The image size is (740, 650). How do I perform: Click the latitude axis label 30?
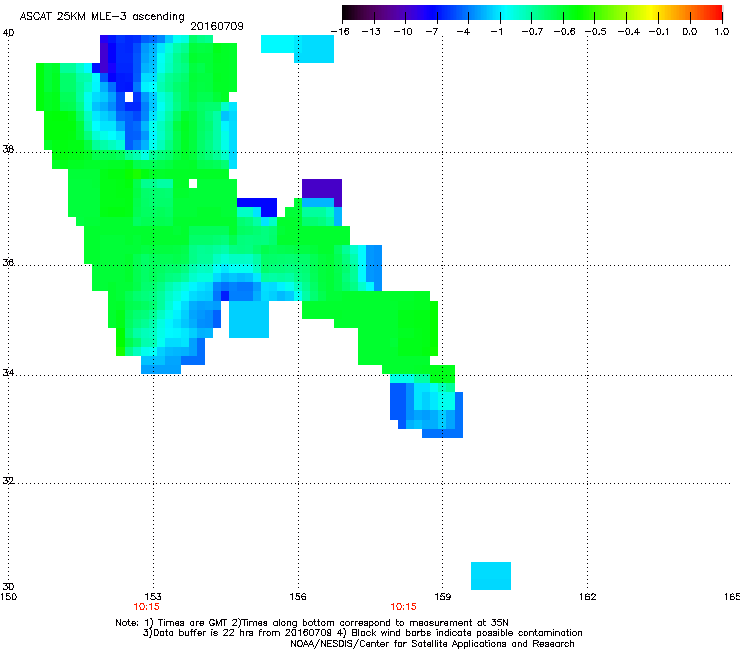coord(8,586)
